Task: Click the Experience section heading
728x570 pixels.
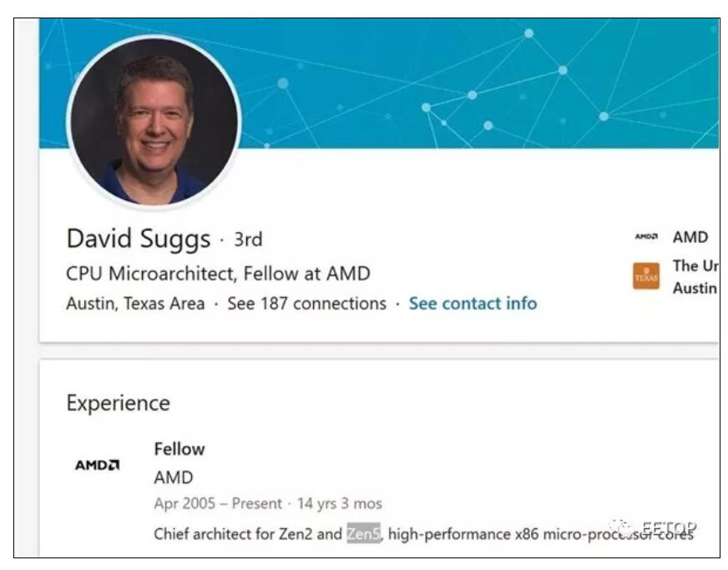Action: [x=119, y=403]
